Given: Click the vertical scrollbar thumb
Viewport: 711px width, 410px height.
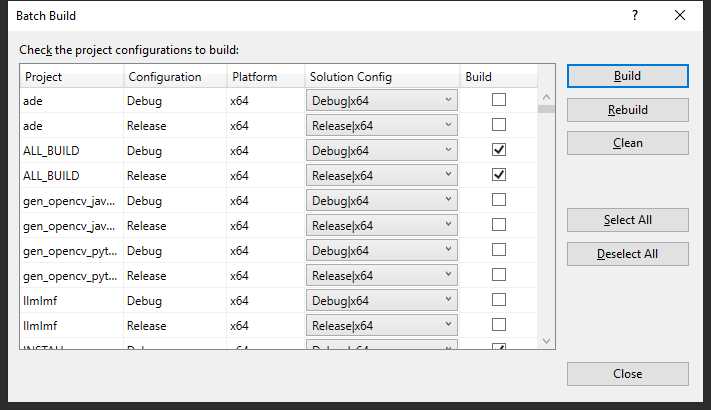Looking at the screenshot, I should pos(546,109).
